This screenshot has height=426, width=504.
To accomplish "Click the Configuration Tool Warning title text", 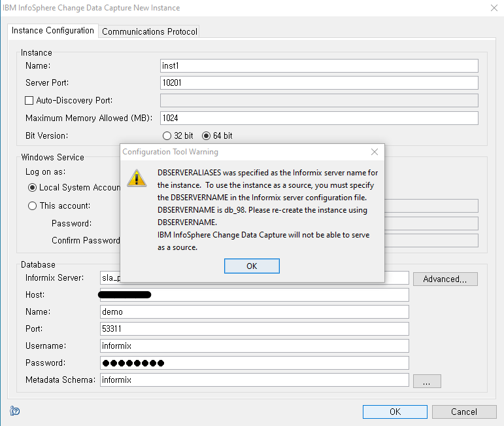I will pyautogui.click(x=171, y=152).
